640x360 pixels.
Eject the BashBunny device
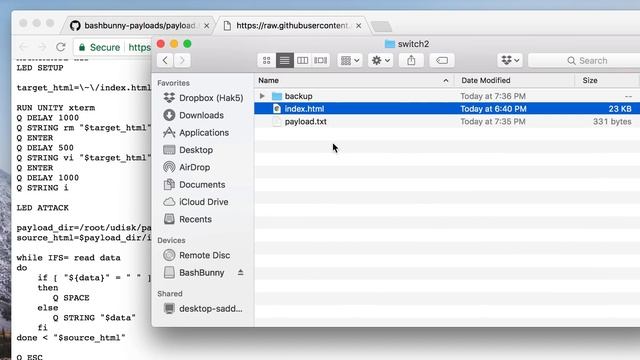pos(240,272)
